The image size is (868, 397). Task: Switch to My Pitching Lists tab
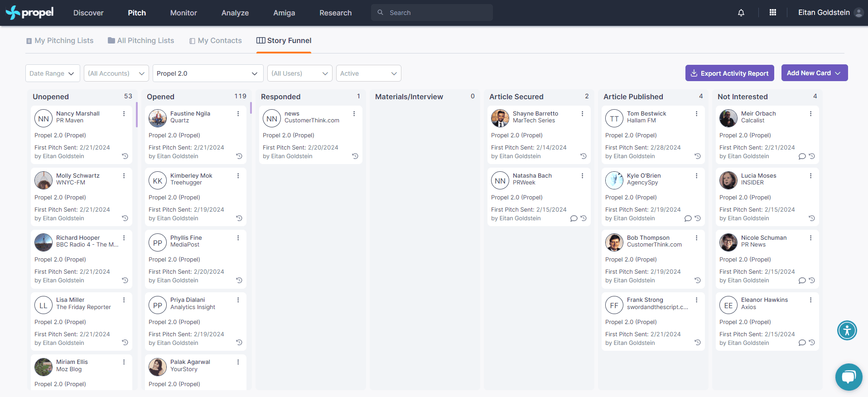point(60,41)
